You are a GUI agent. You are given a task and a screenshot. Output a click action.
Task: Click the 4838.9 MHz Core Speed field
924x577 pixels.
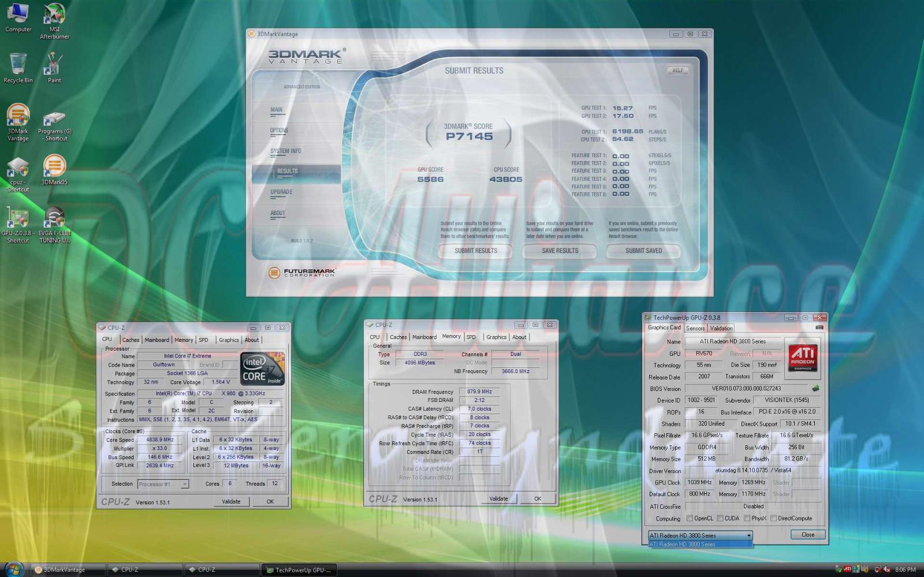(161, 440)
